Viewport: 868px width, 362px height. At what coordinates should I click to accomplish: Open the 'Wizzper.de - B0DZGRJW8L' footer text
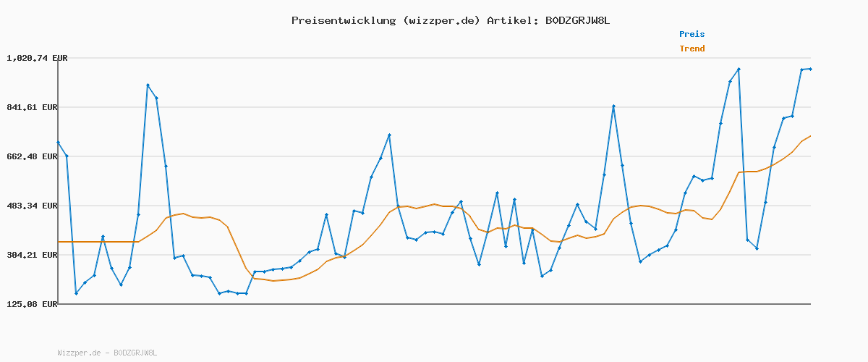pos(107,353)
